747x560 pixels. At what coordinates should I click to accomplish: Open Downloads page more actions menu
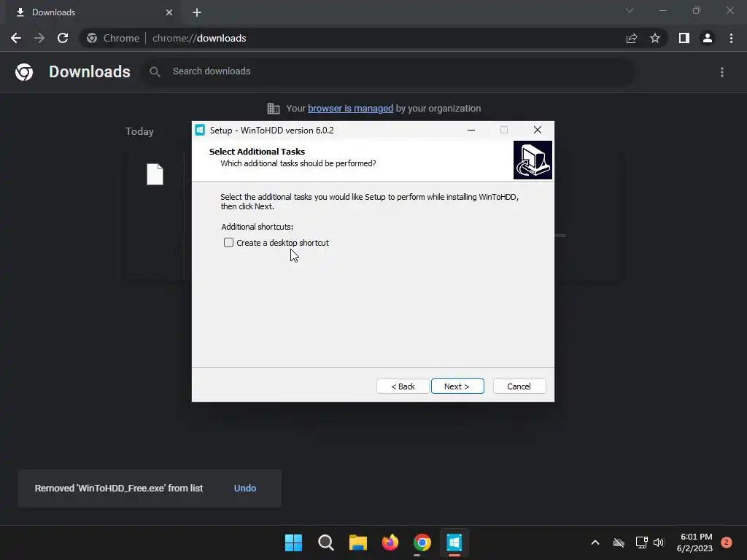point(722,72)
